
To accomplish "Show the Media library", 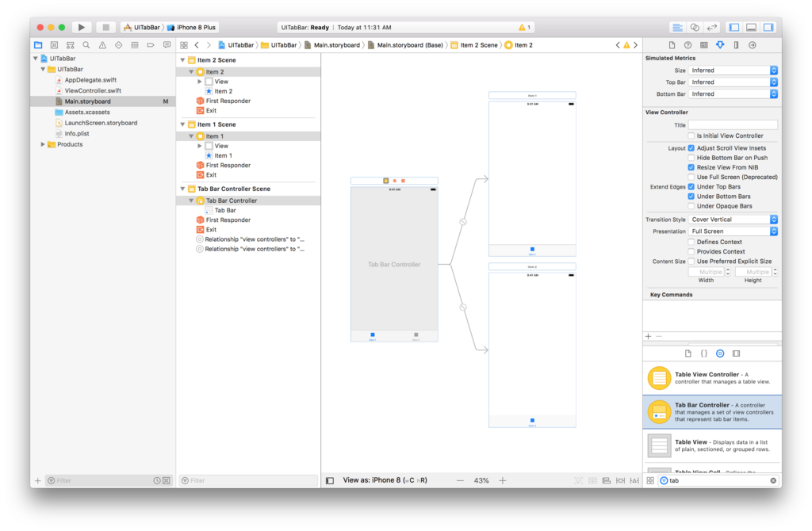I will coord(737,353).
